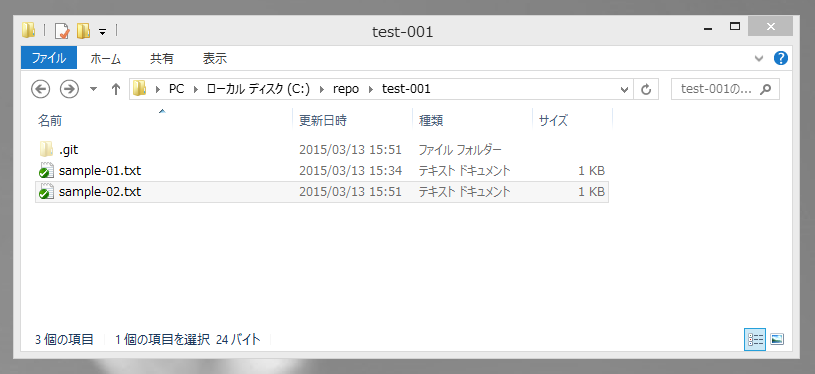
Task: Click the New Folder quick access icon
Action: pyautogui.click(x=83, y=31)
